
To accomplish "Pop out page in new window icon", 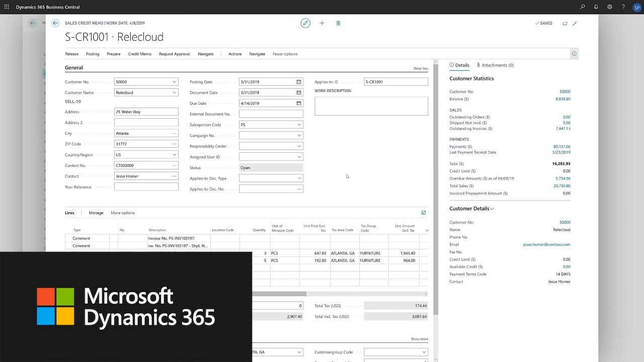I will pyautogui.click(x=565, y=23).
